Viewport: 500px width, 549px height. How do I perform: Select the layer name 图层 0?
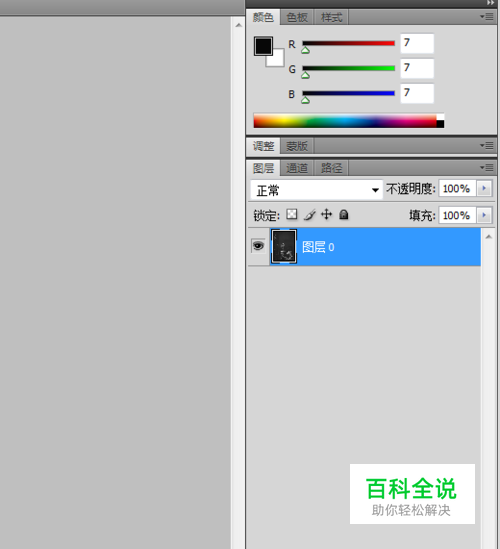pyautogui.click(x=318, y=247)
